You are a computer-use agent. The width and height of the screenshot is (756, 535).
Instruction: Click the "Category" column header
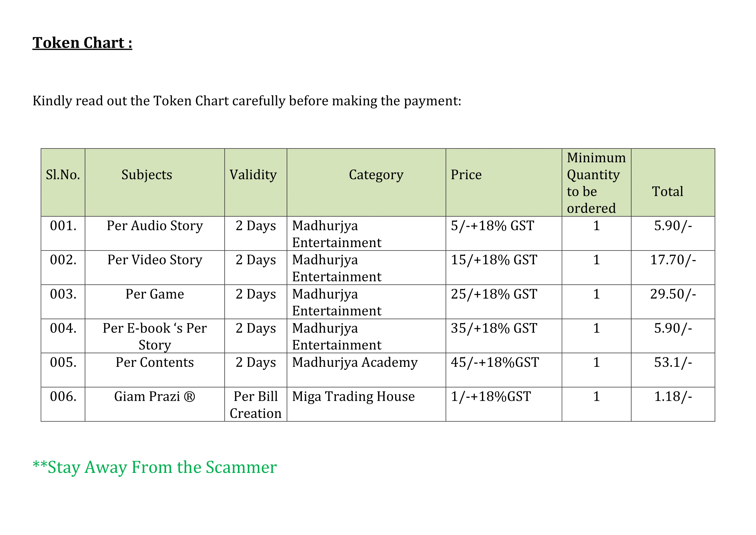pos(376,175)
